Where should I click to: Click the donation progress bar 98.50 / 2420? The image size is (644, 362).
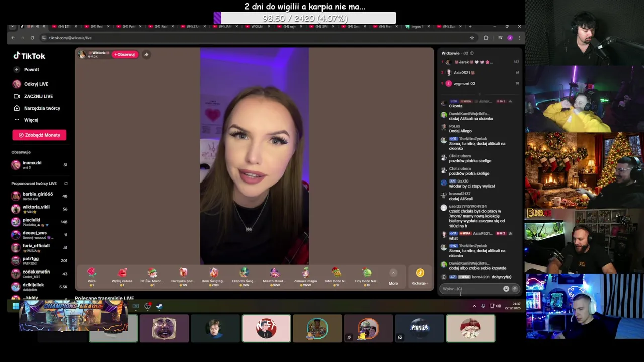[305, 18]
